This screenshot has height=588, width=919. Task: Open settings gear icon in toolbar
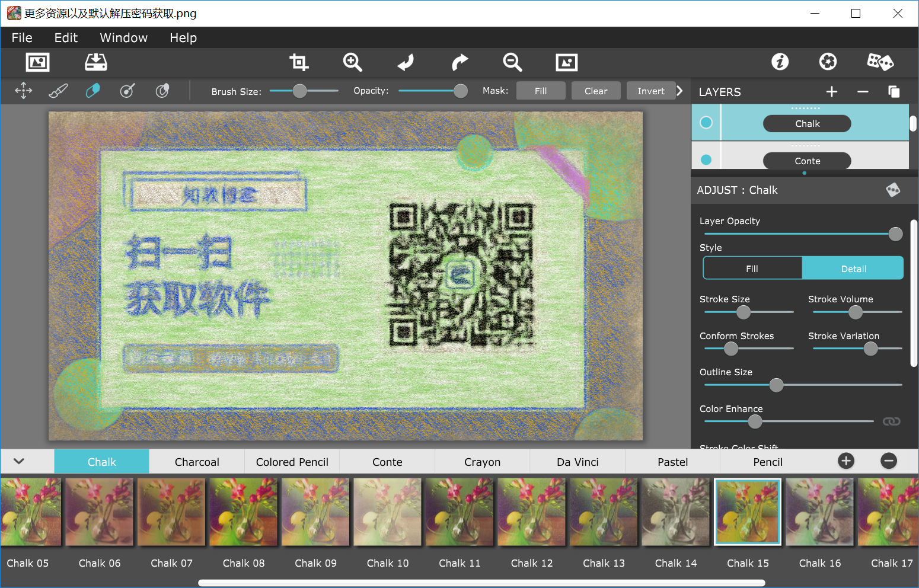point(828,62)
